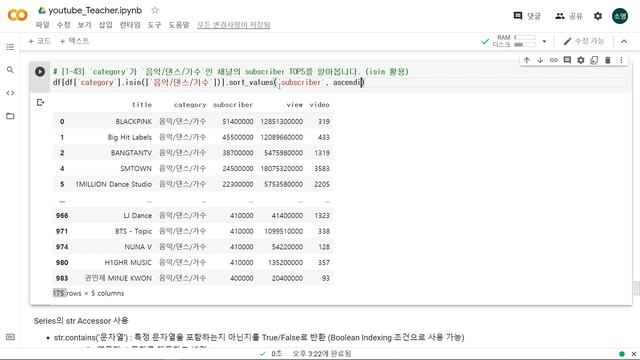Screen dimensions: 640x360
Task: Select the BANGTANTV title cell
Action: [131, 153]
